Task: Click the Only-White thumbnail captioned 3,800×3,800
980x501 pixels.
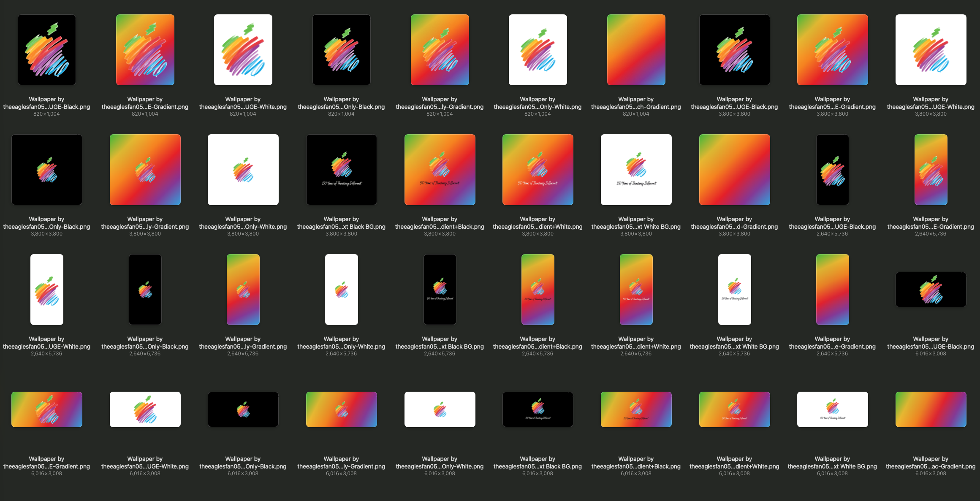Action: 243,170
